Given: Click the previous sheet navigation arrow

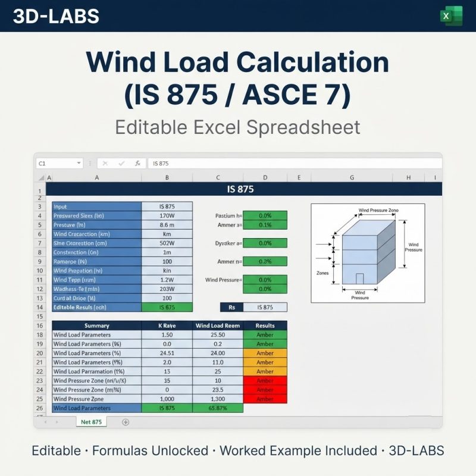Looking at the screenshot, I should pyautogui.click(x=46, y=422).
